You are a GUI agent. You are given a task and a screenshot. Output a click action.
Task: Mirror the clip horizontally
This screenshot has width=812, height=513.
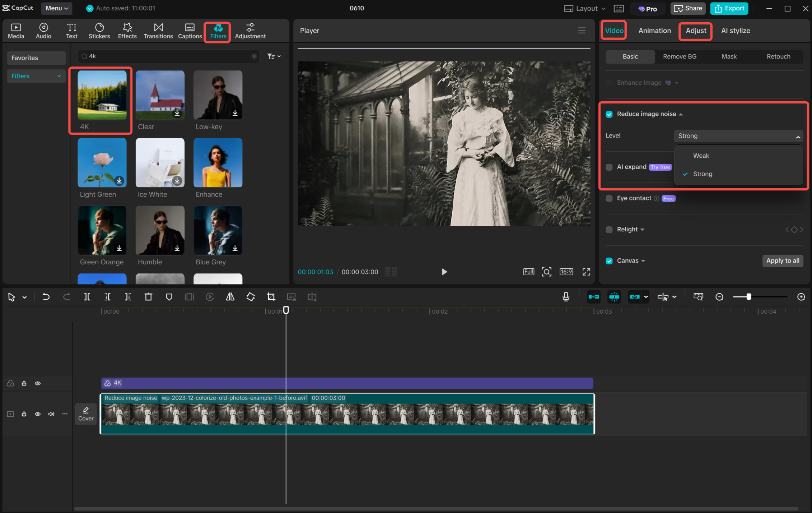(230, 297)
